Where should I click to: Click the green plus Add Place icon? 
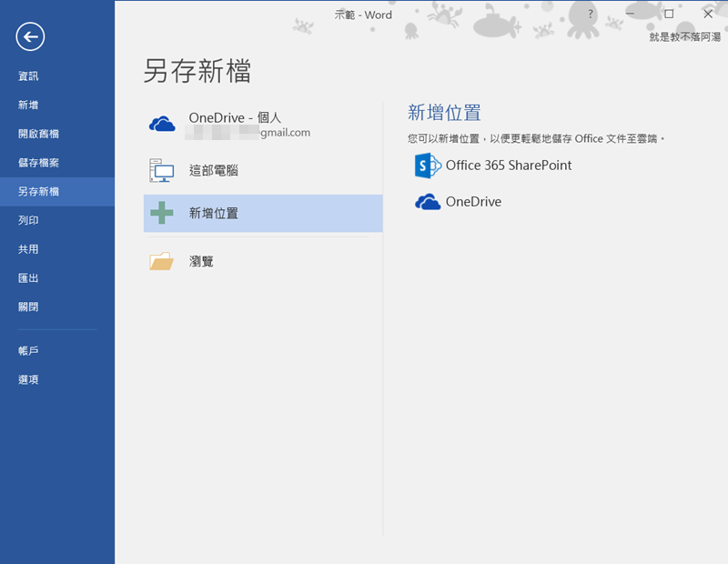[162, 213]
